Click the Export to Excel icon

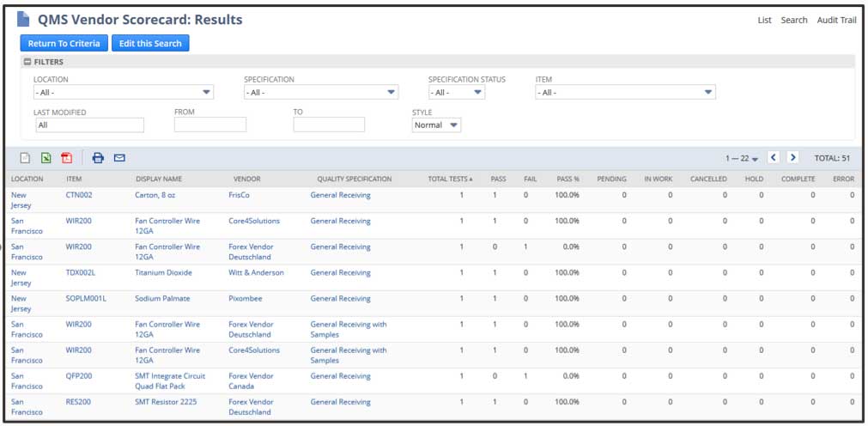pos(46,158)
